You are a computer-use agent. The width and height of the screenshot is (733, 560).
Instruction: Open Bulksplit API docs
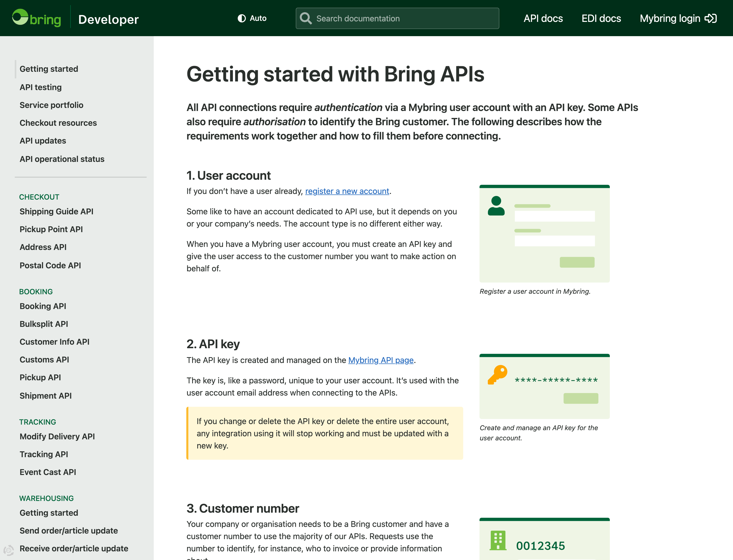click(x=44, y=324)
